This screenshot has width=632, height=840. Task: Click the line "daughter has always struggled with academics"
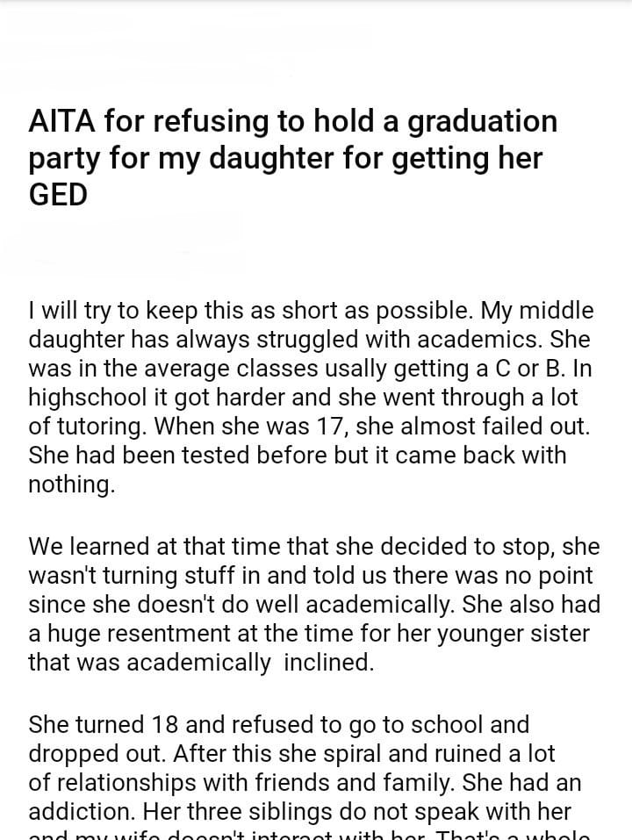point(309,340)
